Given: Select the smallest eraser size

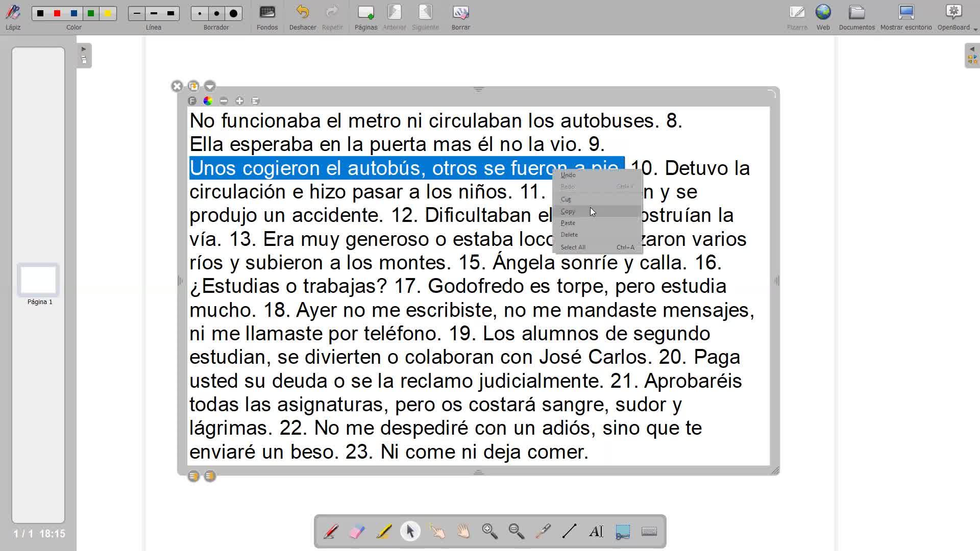Looking at the screenshot, I should [200, 14].
